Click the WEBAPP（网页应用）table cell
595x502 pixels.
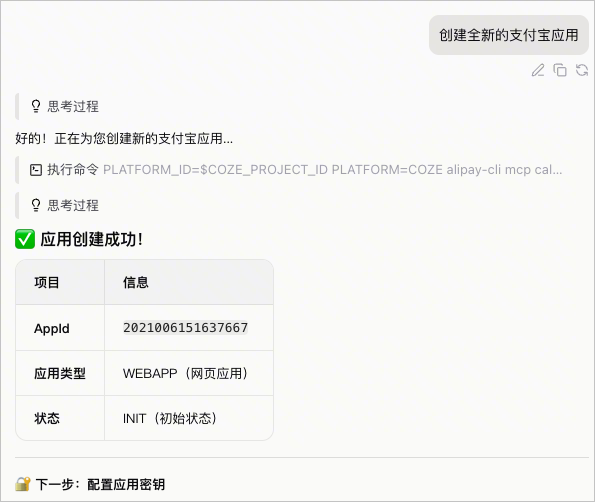(189, 373)
